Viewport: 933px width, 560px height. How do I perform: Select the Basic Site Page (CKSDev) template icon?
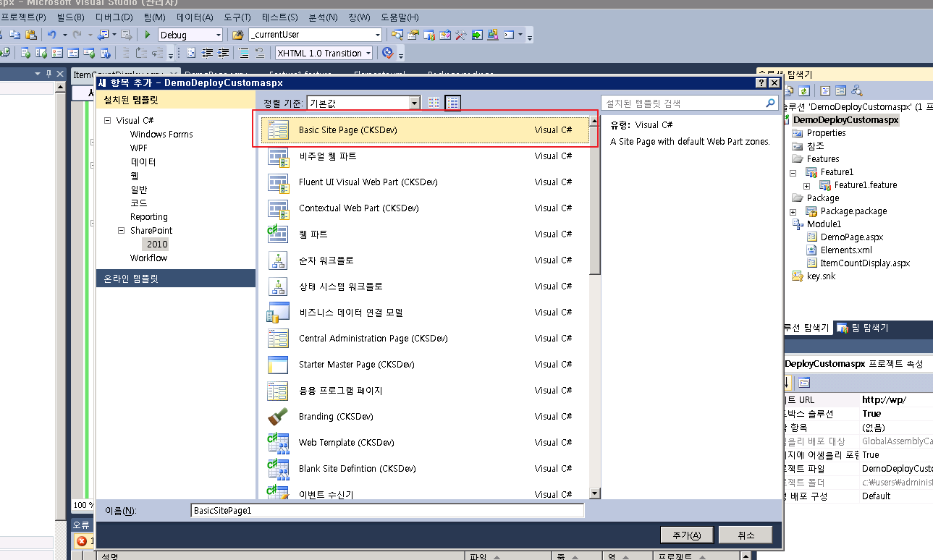[x=278, y=130]
